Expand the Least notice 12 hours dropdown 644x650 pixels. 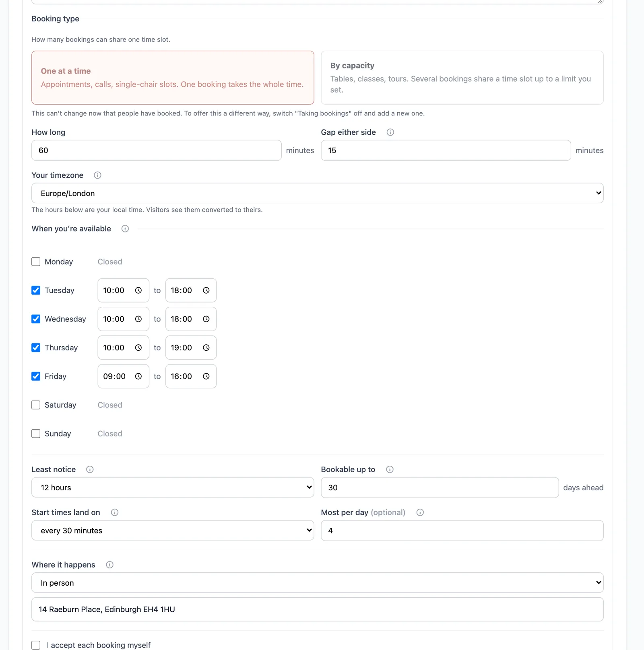tap(173, 488)
